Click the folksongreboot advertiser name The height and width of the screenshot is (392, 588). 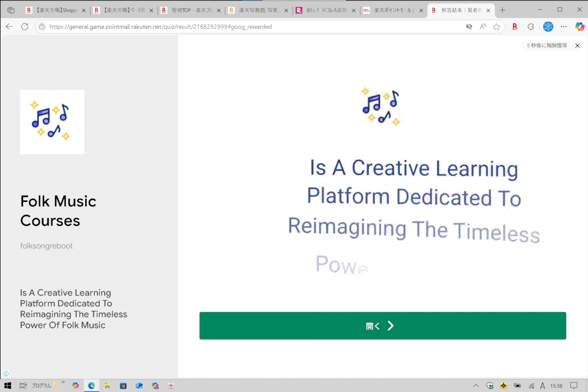[x=46, y=246]
